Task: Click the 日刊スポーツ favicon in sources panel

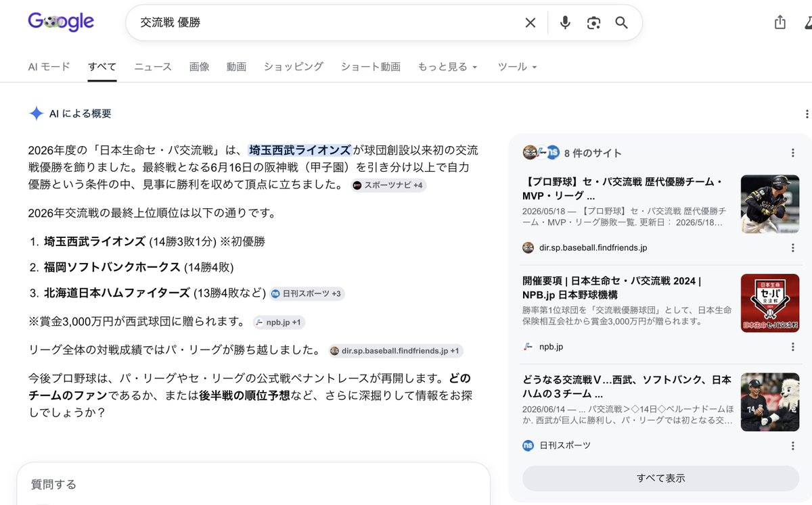Action: click(528, 446)
